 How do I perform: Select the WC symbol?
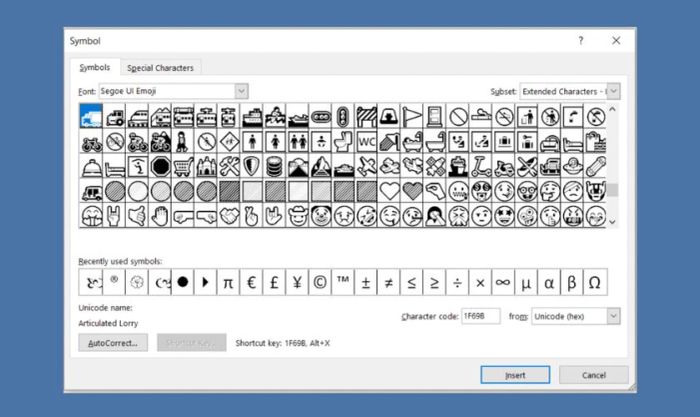pos(366,141)
